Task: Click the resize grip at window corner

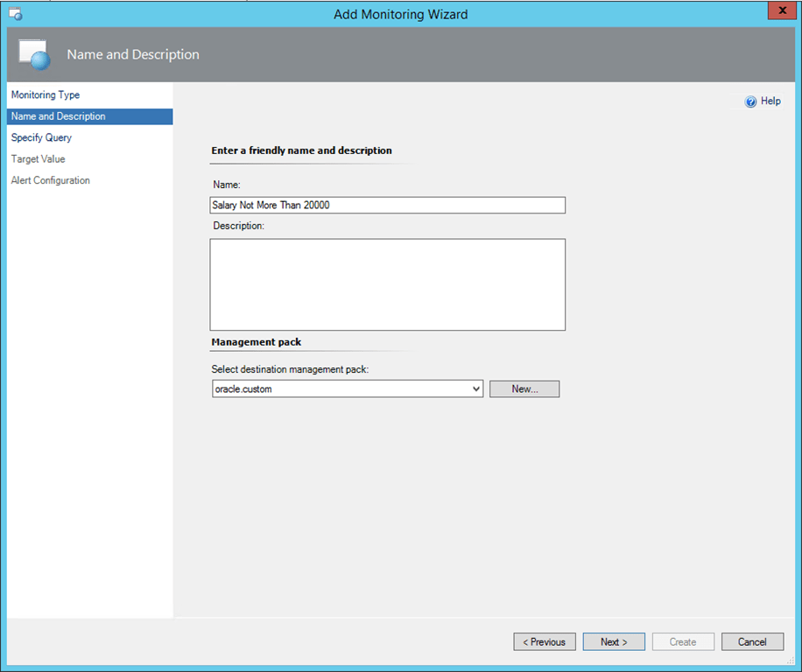Action: click(791, 661)
